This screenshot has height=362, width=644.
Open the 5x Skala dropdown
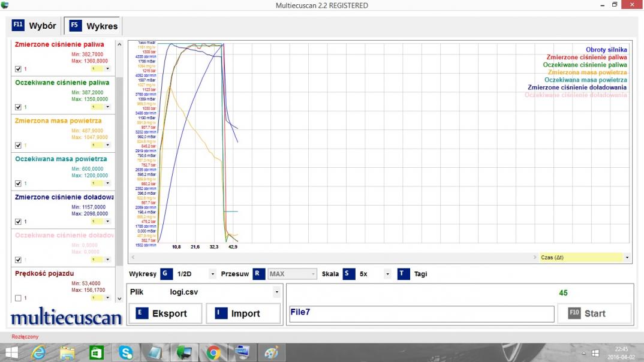click(387, 274)
